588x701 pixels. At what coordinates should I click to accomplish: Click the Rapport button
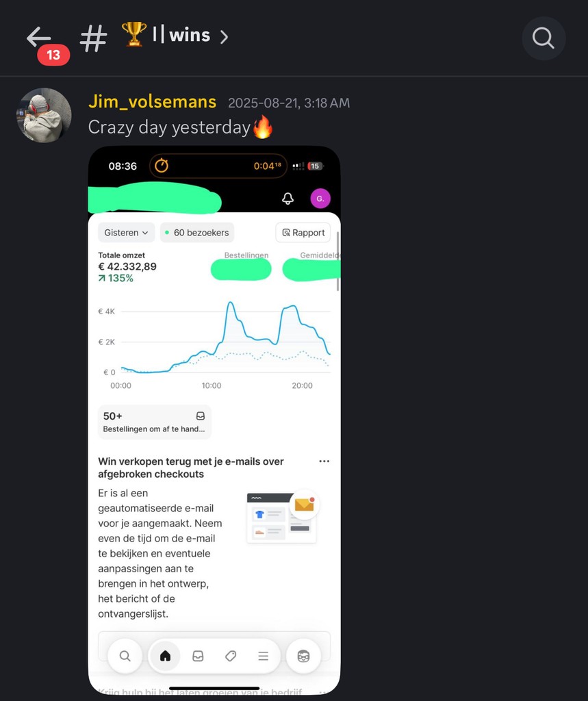303,233
